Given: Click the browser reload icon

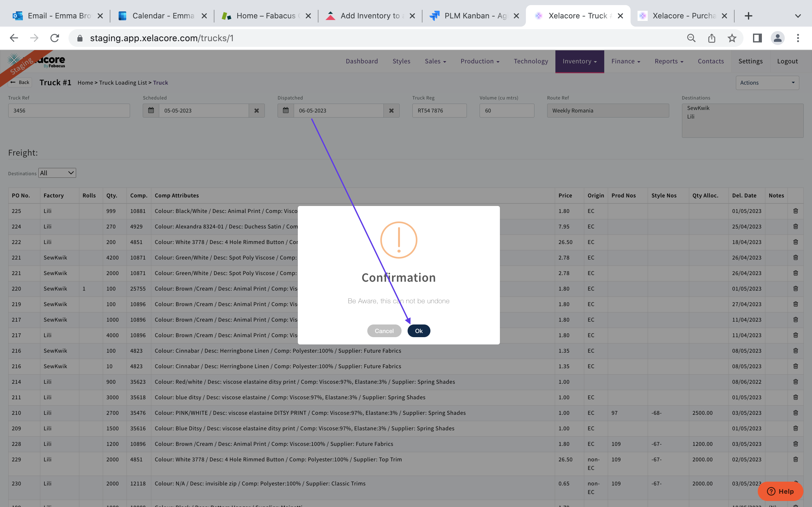Looking at the screenshot, I should click(x=55, y=38).
